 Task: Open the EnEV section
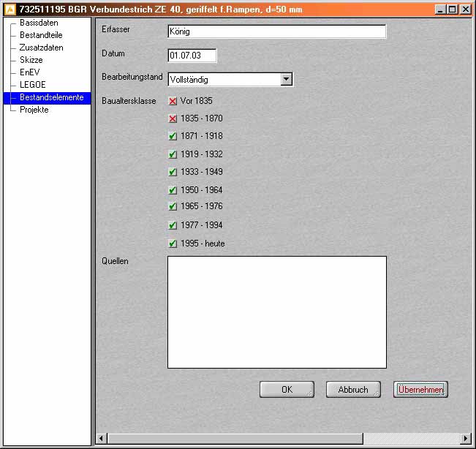tap(29, 73)
